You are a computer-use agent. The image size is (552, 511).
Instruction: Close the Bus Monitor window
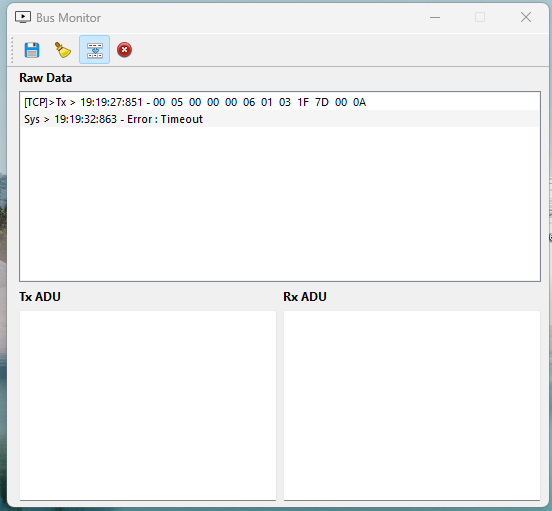526,17
